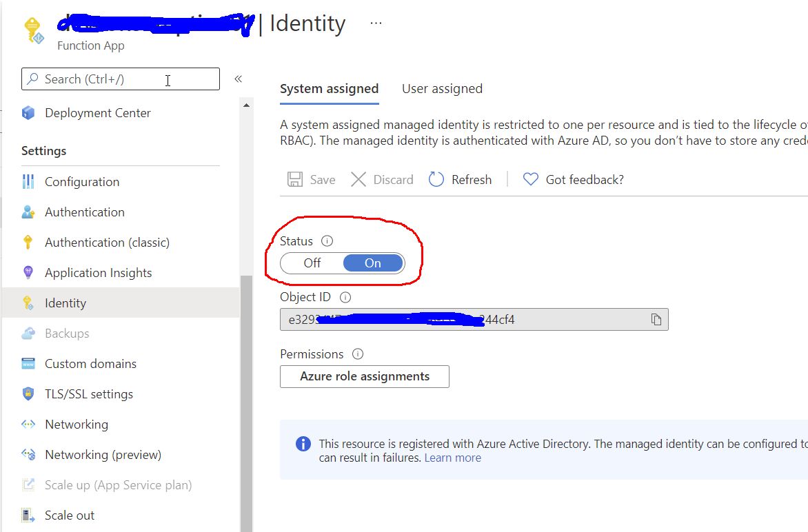808x532 pixels.
Task: Select Identity in the sidebar
Action: click(121, 303)
